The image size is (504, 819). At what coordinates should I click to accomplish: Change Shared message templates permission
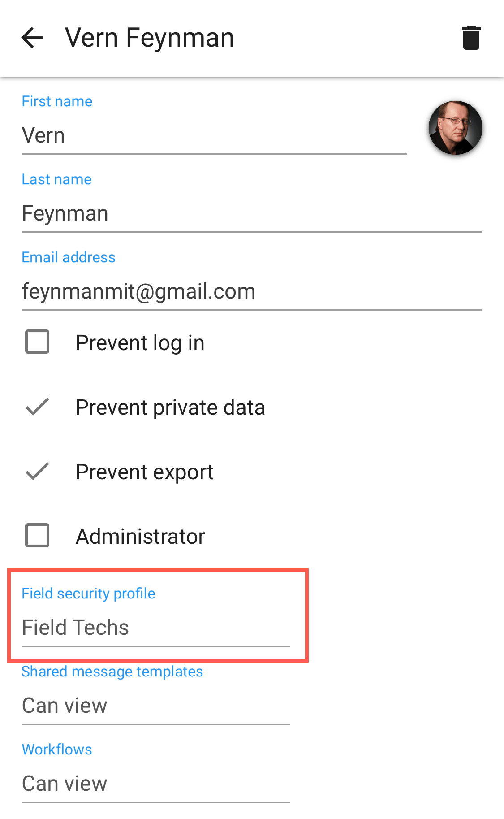point(156,694)
